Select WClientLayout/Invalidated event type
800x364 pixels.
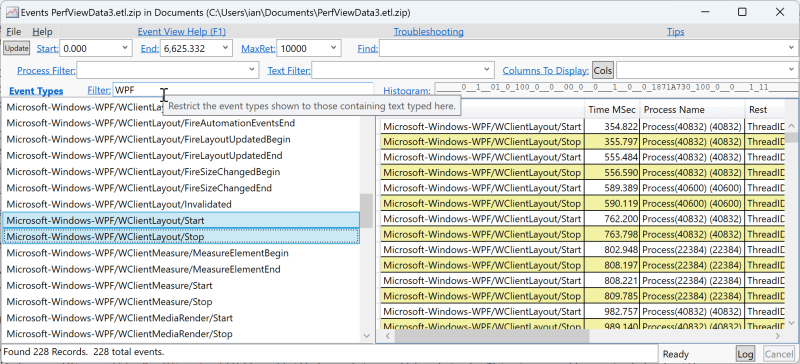point(181,204)
